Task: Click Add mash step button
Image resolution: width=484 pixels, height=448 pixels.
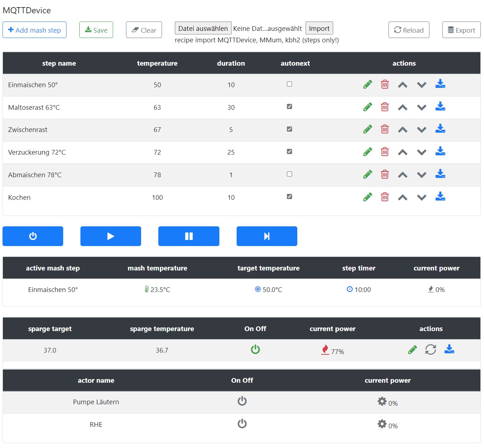Action: (34, 30)
